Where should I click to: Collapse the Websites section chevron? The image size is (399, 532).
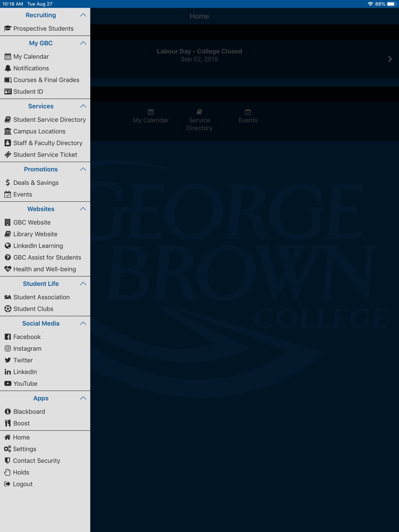tap(83, 209)
